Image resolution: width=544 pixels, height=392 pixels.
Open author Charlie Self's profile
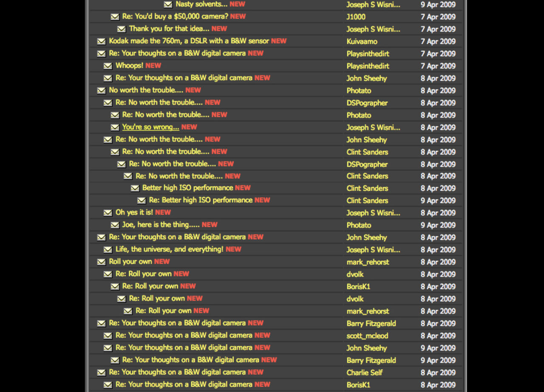point(364,372)
